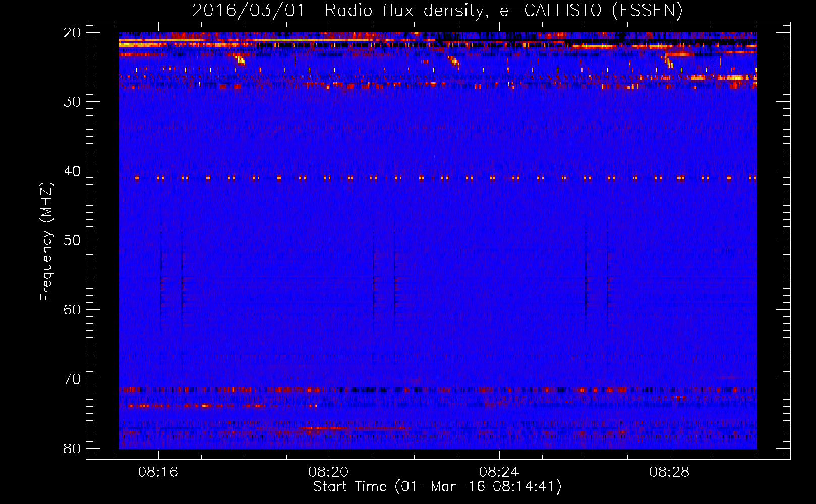Click the 40 frequency tick label

click(x=73, y=171)
